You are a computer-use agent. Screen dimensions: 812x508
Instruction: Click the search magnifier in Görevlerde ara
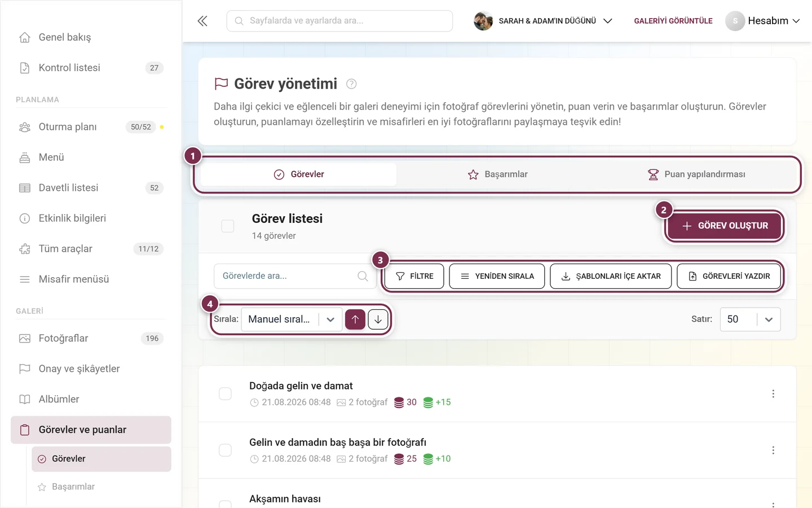click(x=363, y=276)
